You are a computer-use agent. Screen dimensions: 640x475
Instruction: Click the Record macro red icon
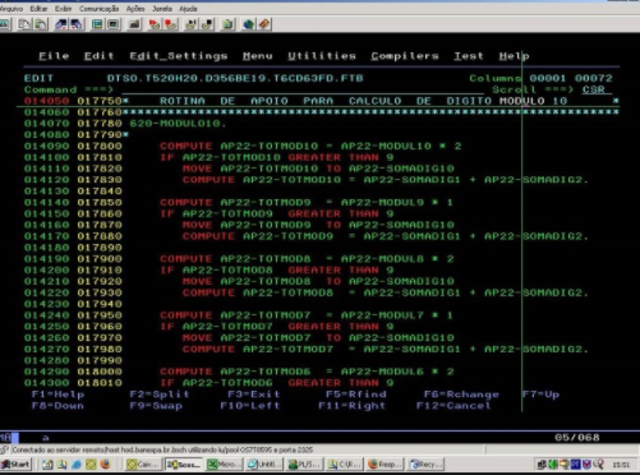(155, 24)
